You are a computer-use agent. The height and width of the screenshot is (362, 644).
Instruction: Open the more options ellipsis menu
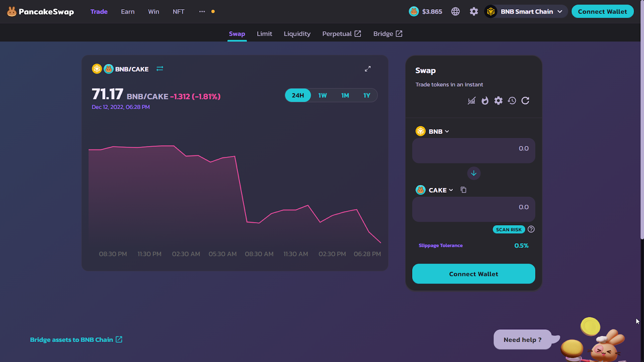click(202, 12)
